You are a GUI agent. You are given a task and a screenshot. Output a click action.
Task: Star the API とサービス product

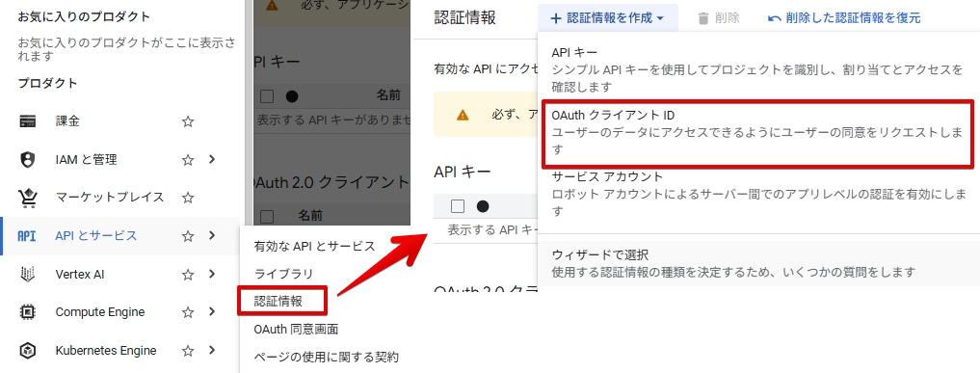click(x=188, y=236)
